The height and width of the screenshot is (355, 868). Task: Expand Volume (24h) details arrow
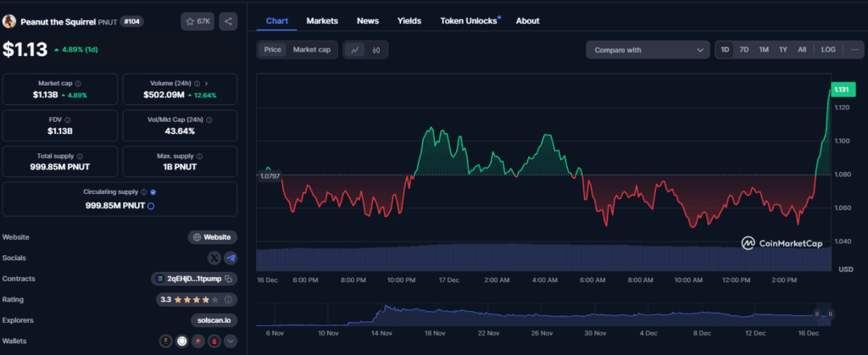(x=207, y=84)
